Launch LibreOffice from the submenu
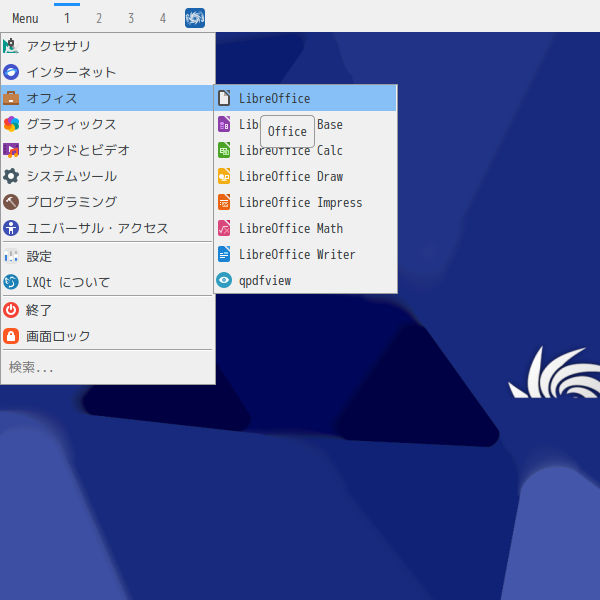 [x=305, y=98]
